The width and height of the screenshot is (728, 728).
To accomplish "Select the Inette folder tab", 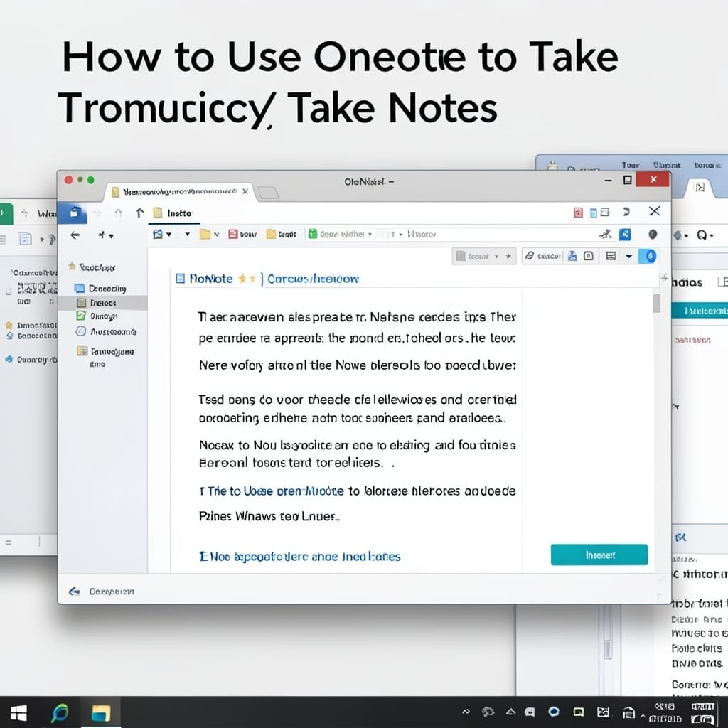I will [x=173, y=213].
